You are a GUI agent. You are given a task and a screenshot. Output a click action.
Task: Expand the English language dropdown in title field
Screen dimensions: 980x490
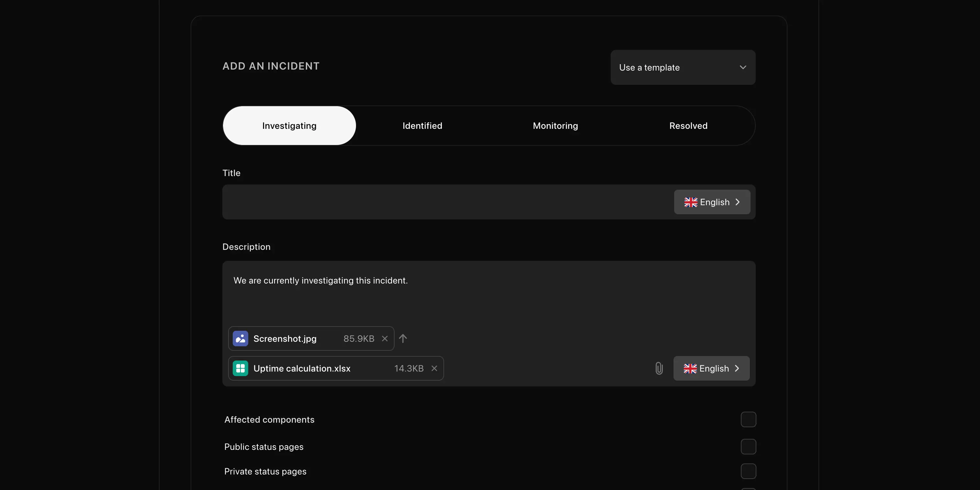[x=712, y=201]
